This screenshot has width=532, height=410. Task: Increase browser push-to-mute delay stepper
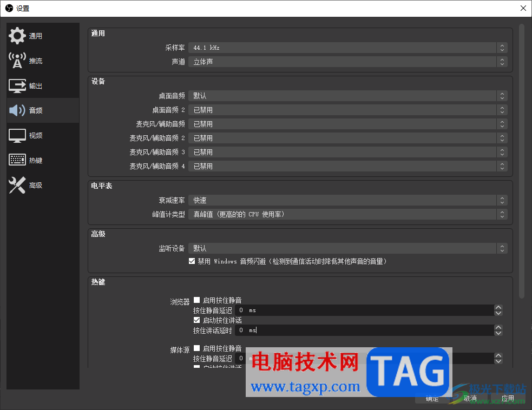pyautogui.click(x=498, y=308)
